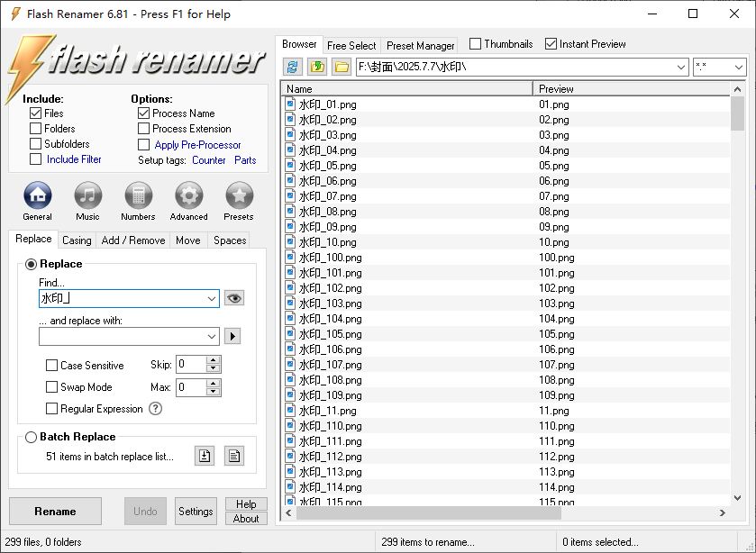Click the refresh file list icon

pyautogui.click(x=292, y=67)
